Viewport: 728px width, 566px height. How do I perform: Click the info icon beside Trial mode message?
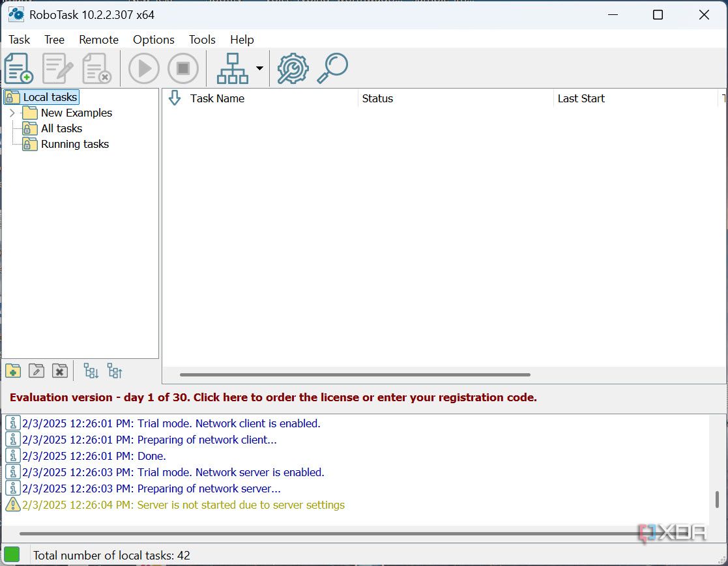[x=12, y=423]
